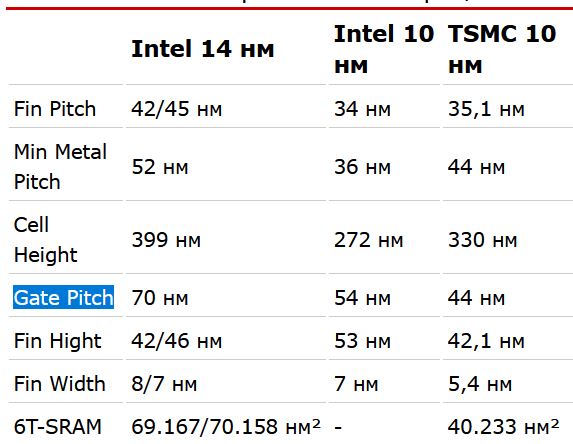Screen dimensions: 573x444
Task: Click the Cell Height row label
Action: pyautogui.click(x=45, y=239)
